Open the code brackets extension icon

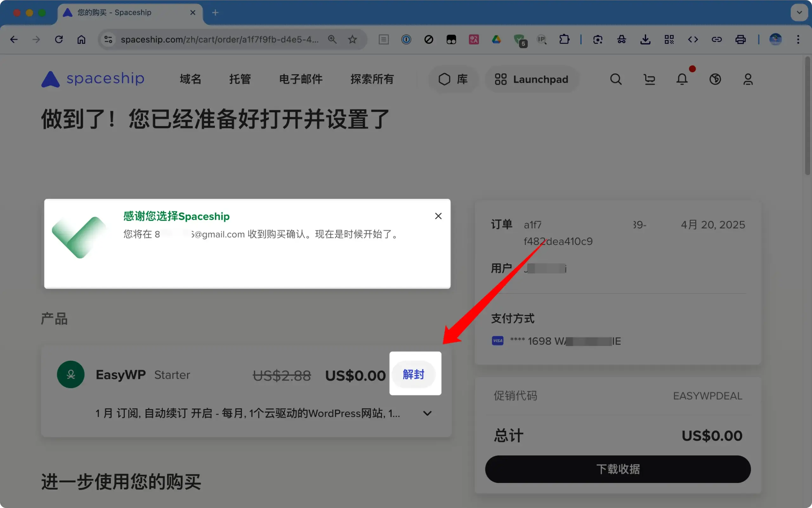point(693,40)
